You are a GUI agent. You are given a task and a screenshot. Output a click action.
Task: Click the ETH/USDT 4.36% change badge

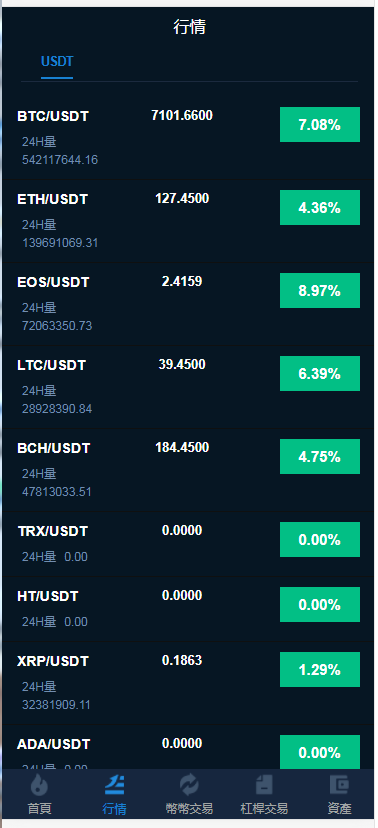[320, 208]
